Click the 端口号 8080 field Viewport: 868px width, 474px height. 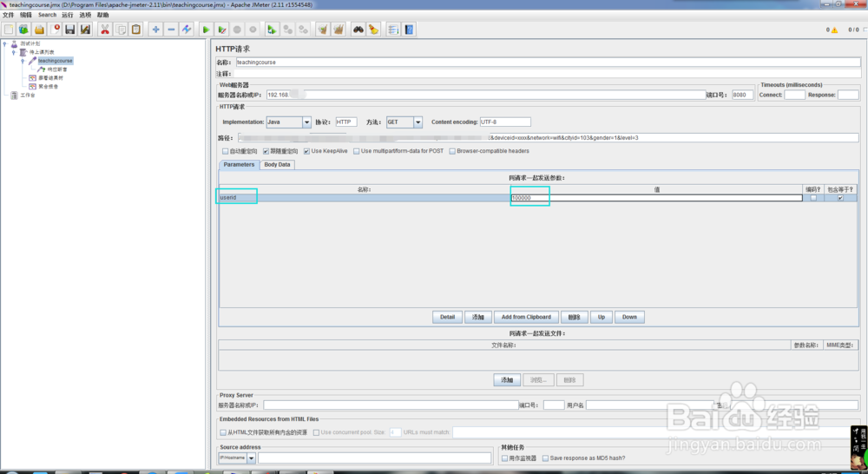[x=742, y=95]
